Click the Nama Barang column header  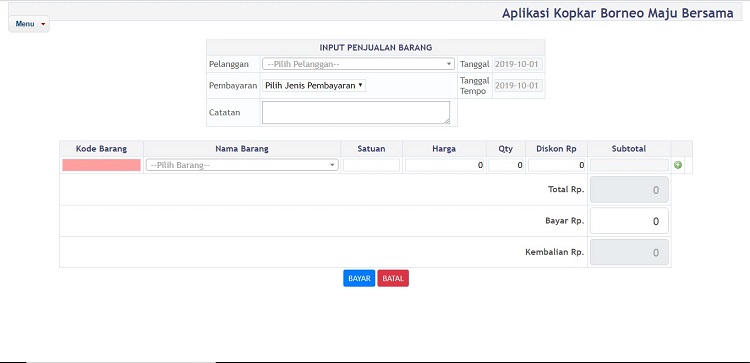click(x=242, y=149)
